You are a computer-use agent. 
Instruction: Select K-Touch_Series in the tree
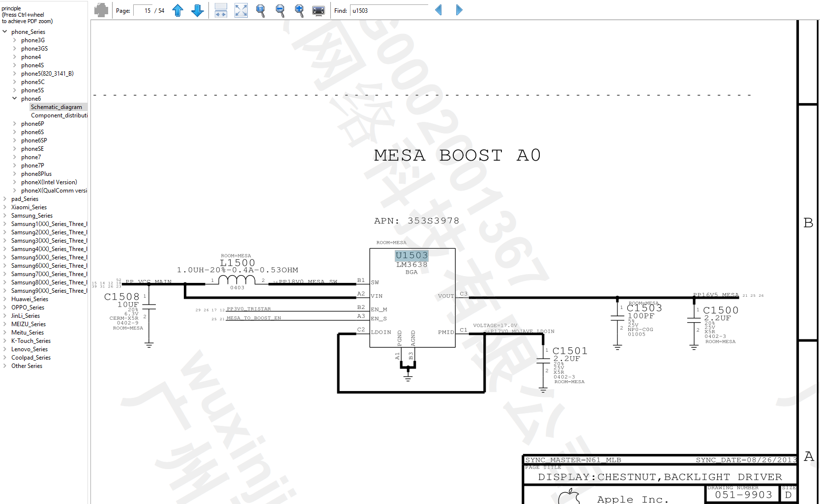(31, 341)
